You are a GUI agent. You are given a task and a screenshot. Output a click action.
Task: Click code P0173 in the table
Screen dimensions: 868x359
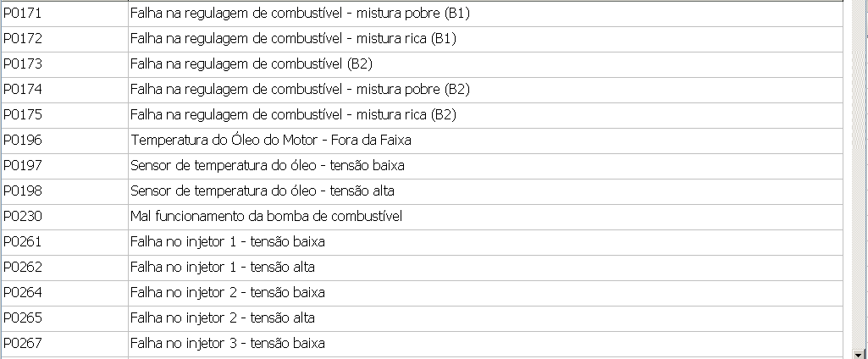click(23, 64)
